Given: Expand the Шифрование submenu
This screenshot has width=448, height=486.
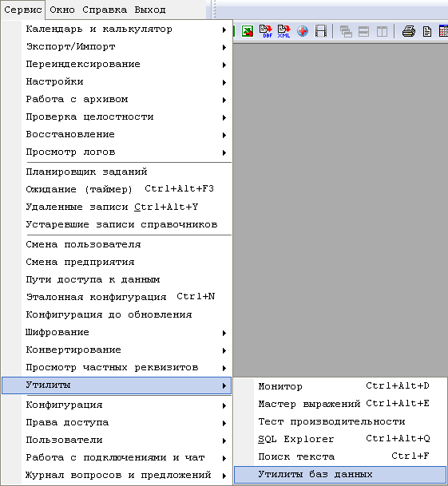Looking at the screenshot, I should [117, 332].
